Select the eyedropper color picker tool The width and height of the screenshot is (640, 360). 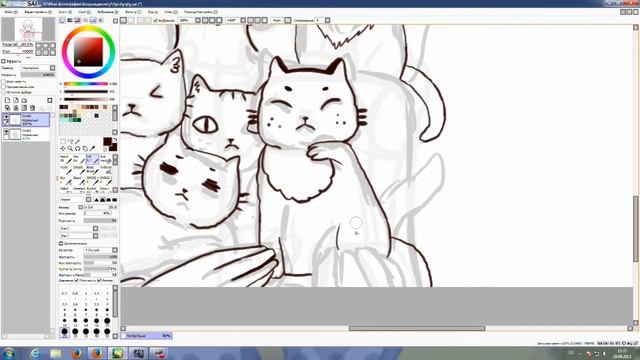click(92, 149)
